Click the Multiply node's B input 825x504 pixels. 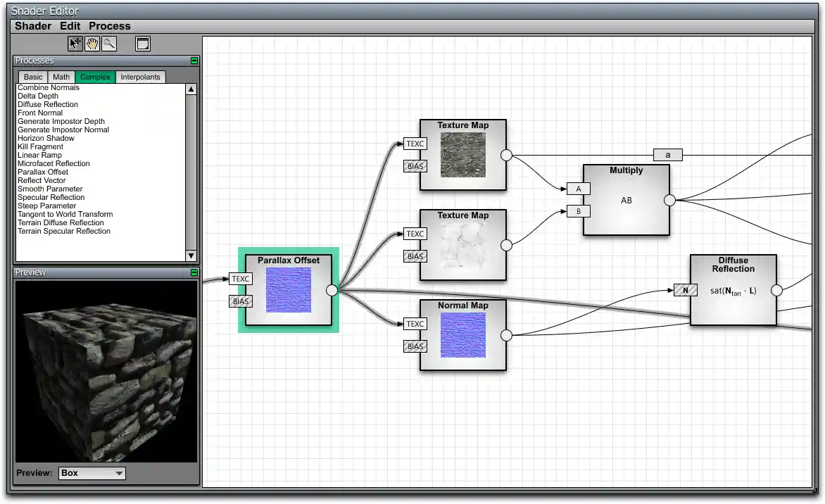(578, 211)
